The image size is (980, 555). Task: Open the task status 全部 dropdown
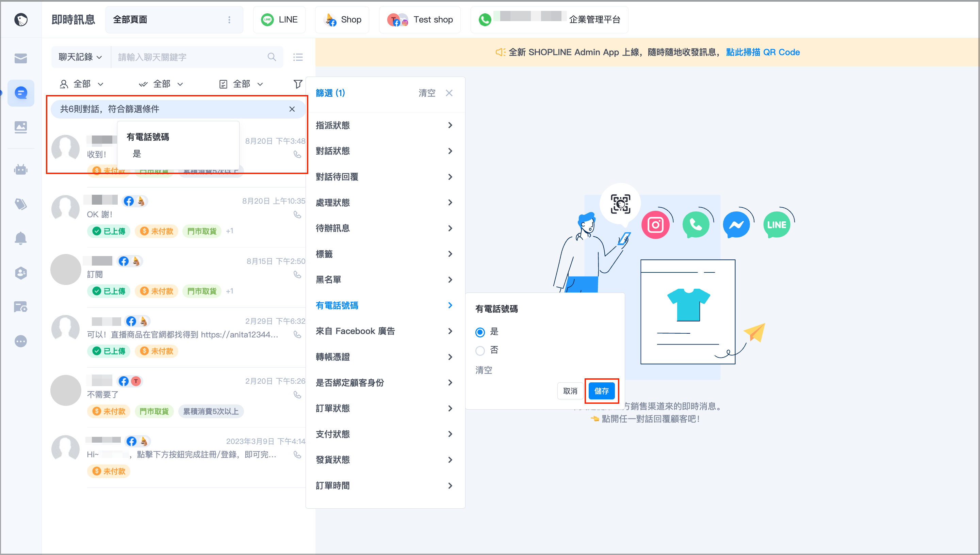[x=241, y=84]
